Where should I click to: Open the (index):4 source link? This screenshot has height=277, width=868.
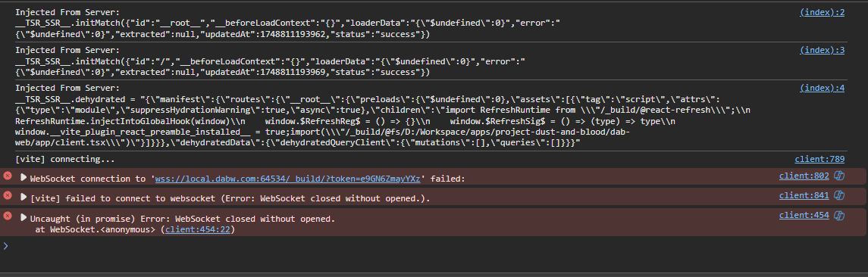point(822,88)
